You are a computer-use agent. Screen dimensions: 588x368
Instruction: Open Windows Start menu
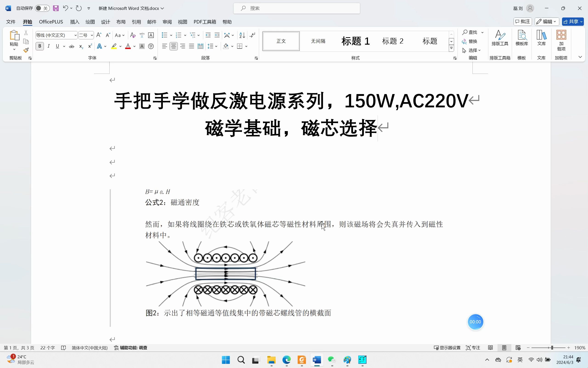[226, 360]
